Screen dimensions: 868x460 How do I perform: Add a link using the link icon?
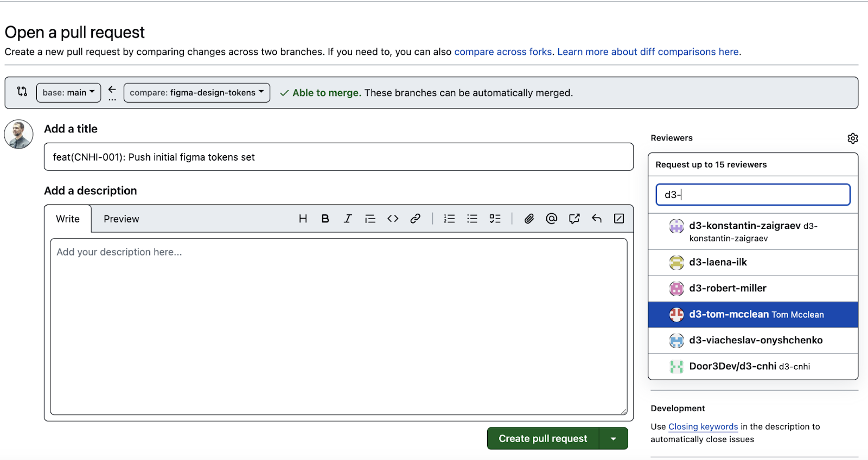[416, 219]
